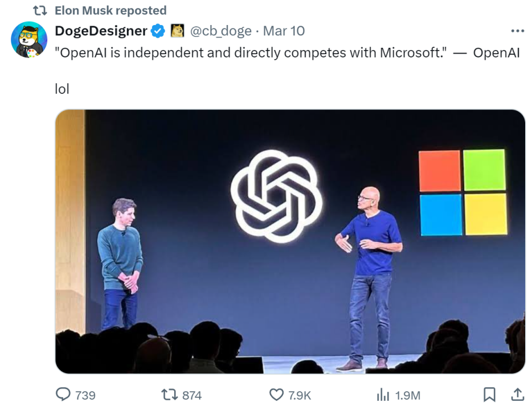Open view analytics bar chart icon

pos(382,394)
